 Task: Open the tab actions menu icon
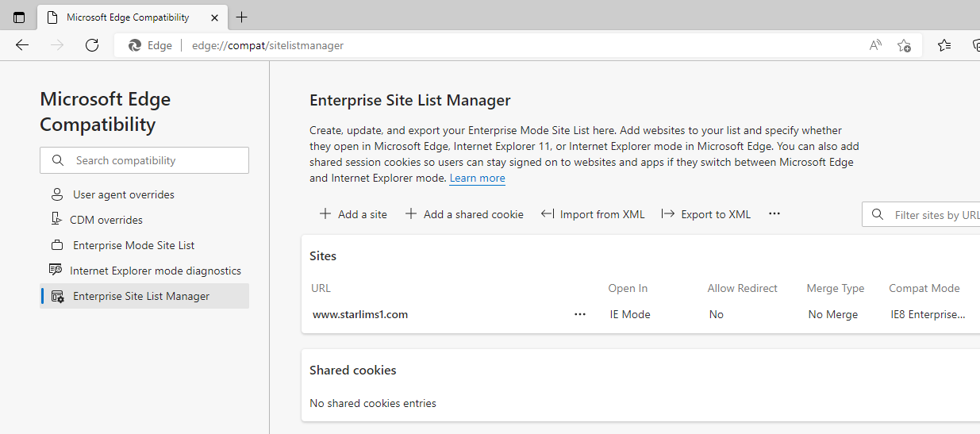point(19,17)
